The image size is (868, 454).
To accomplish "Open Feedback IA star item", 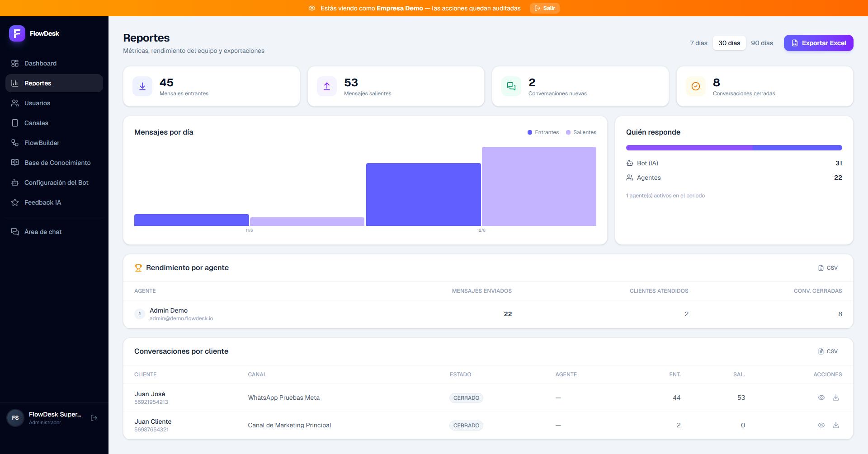I will click(54, 202).
